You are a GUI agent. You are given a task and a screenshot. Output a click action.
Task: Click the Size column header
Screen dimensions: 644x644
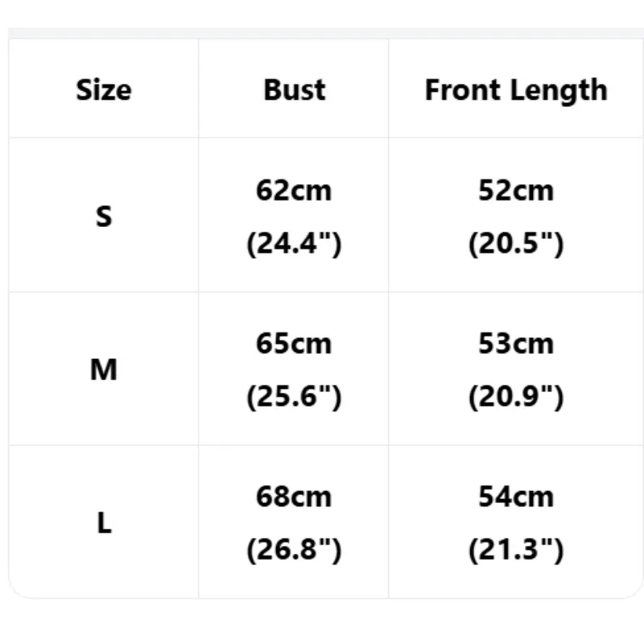104,90
